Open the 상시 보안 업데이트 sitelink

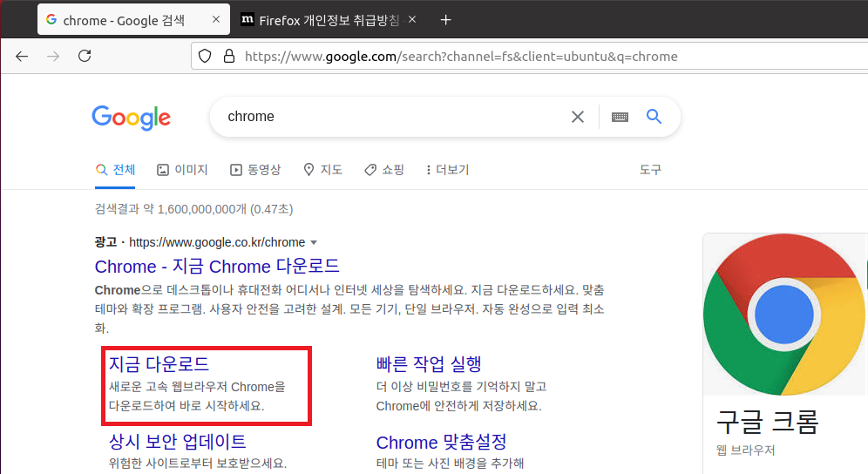[x=177, y=442]
